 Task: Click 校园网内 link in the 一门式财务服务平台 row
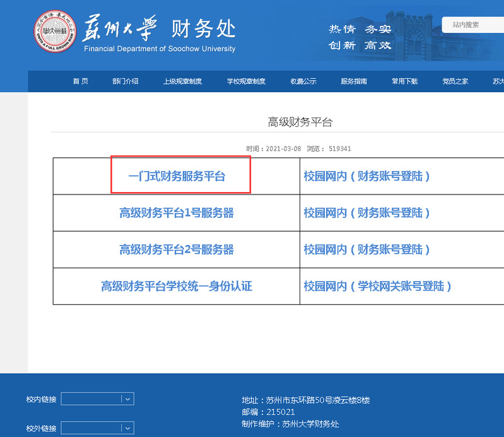[366, 176]
